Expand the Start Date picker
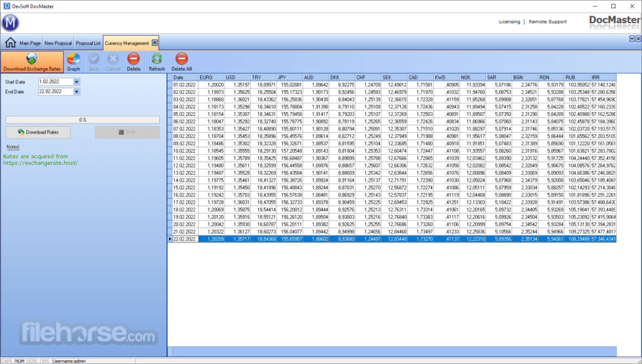 [76, 82]
